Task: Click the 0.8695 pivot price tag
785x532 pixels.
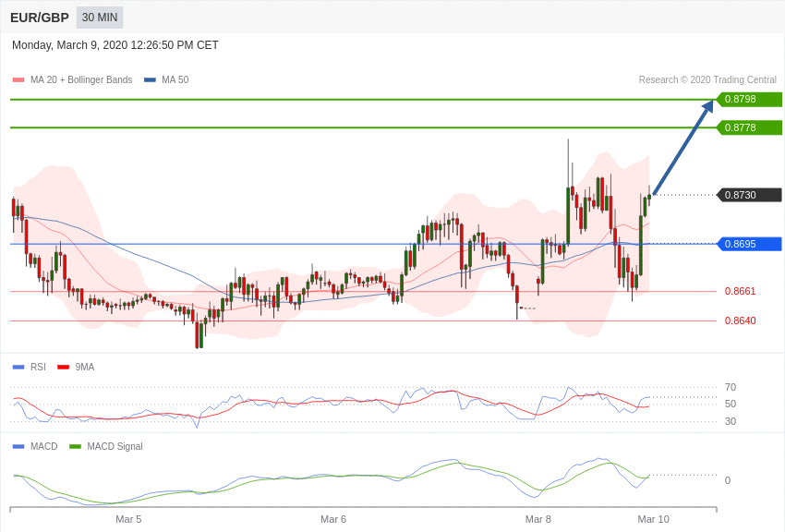Action: pyautogui.click(x=750, y=244)
